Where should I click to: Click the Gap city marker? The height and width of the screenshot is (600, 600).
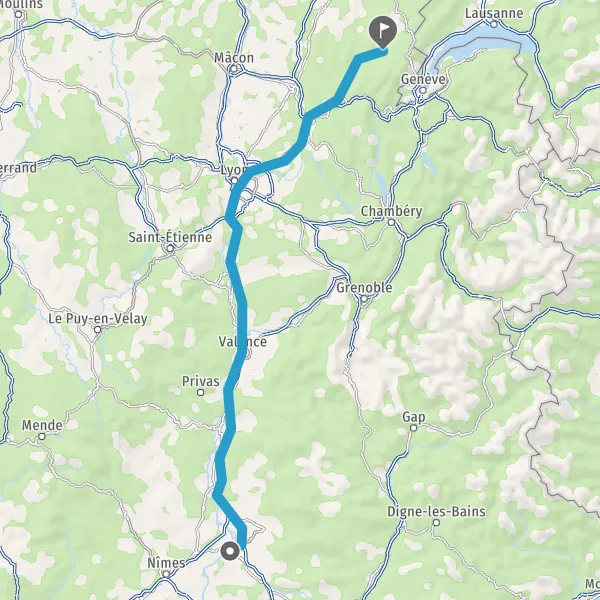(x=413, y=428)
